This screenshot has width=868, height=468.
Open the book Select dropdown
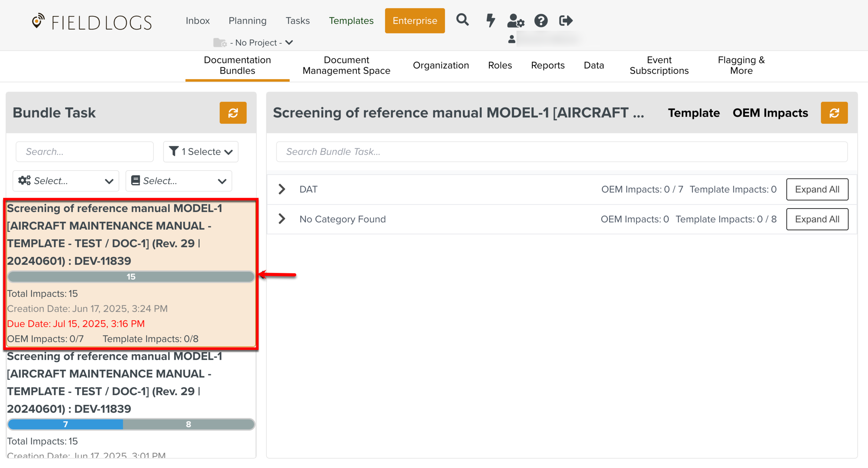(x=179, y=181)
